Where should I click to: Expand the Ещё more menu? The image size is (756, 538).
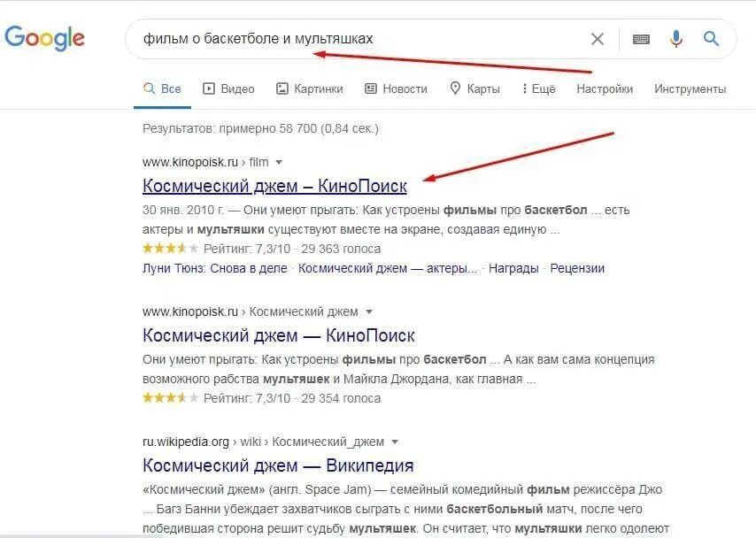pos(539,88)
